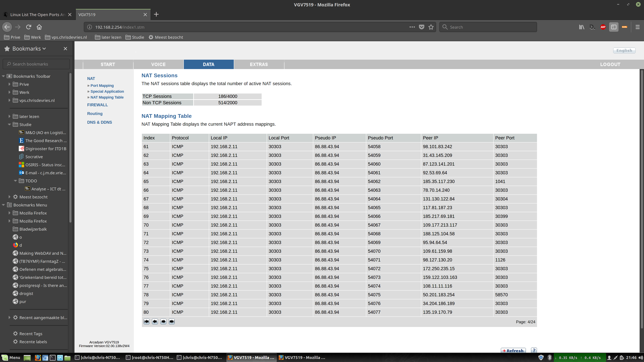Expand vps.chrisdevries.nl folder in sidebar

click(10, 100)
